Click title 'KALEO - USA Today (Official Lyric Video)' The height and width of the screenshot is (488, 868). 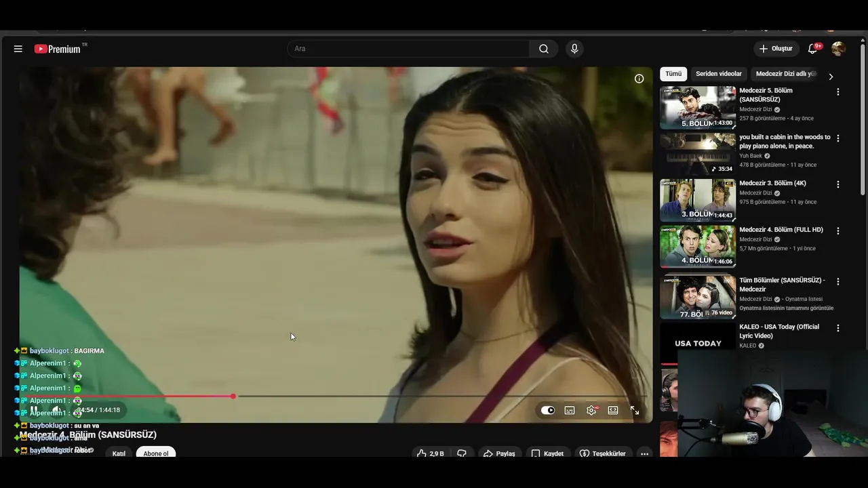coord(779,331)
